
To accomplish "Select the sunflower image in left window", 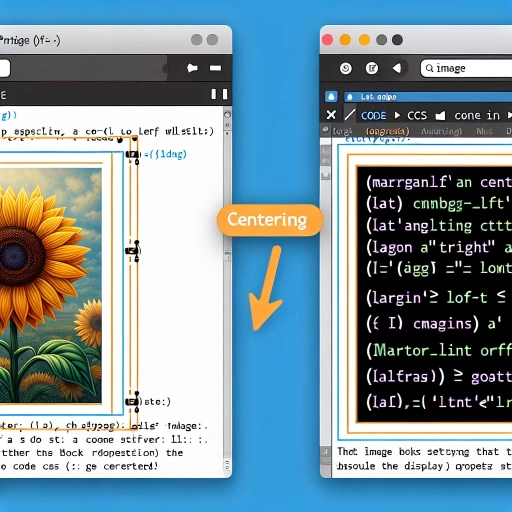I will point(51,285).
